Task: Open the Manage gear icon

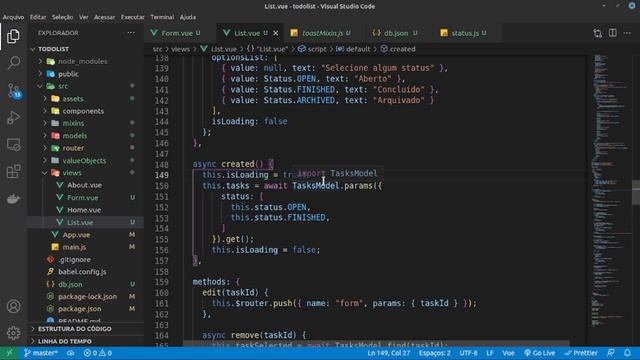Action: click(13, 333)
